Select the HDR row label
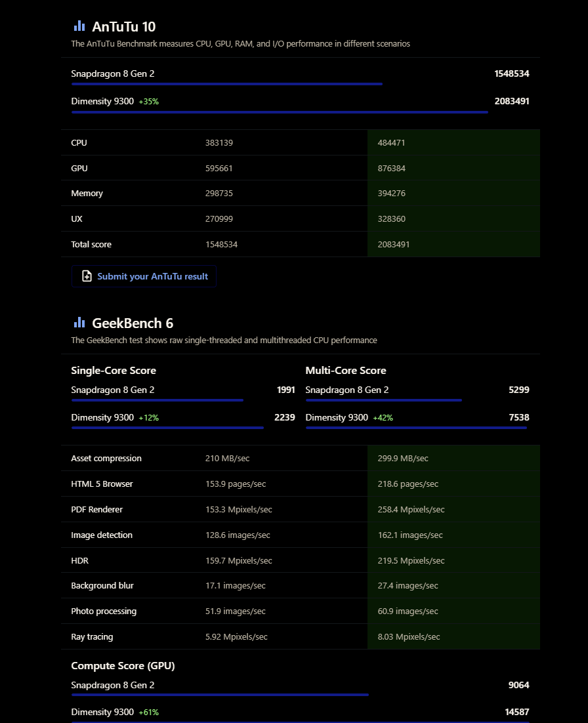588x723 pixels. (x=80, y=561)
